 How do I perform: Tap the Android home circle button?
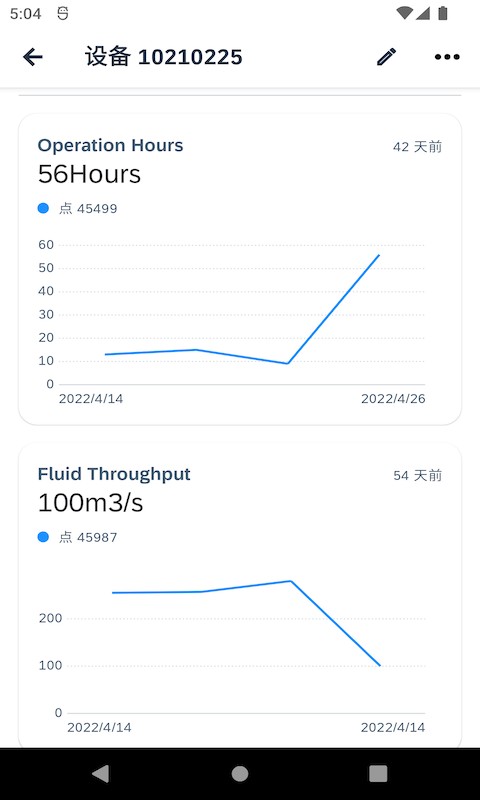(x=240, y=773)
